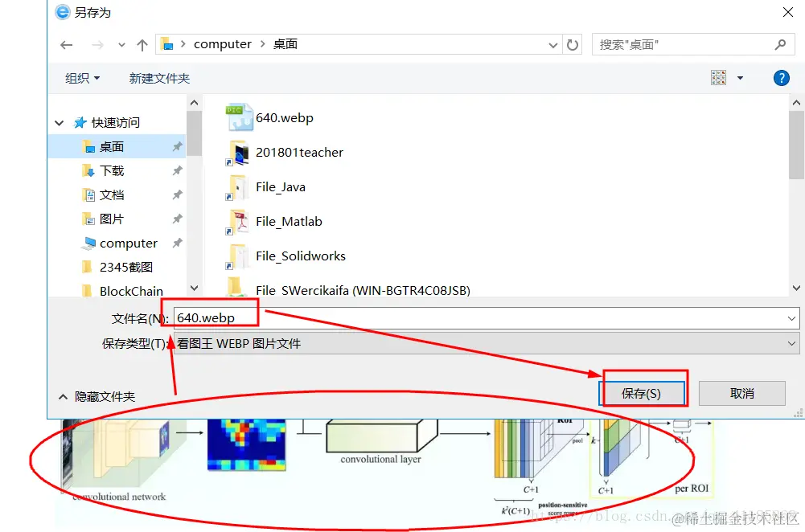Click the file list scroll-down arrow

pyautogui.click(x=796, y=289)
